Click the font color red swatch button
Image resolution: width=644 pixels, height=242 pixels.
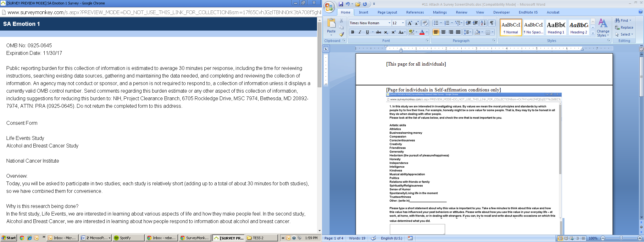[x=422, y=32]
